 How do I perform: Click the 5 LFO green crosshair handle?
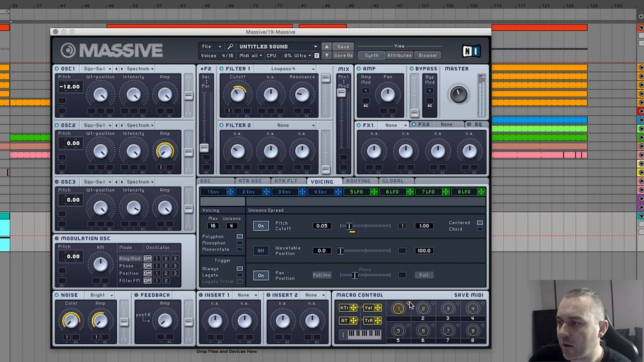(374, 192)
